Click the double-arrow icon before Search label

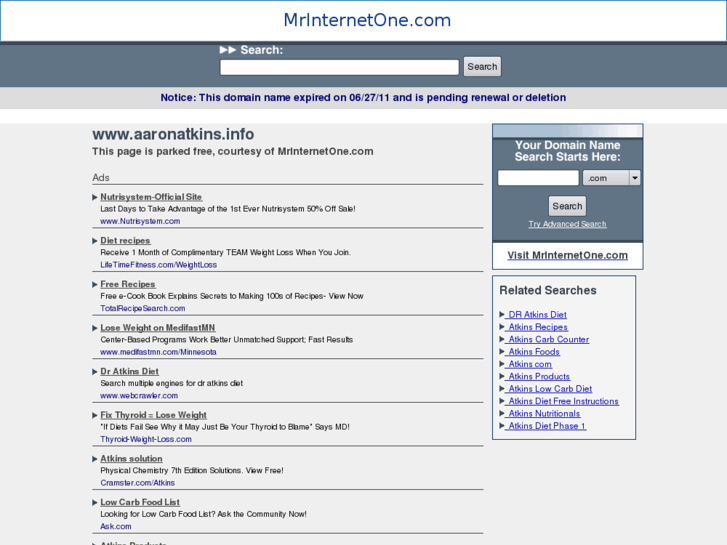pos(228,50)
